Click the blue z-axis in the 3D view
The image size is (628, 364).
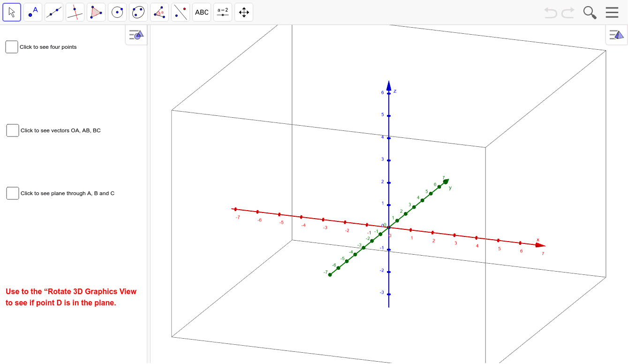click(388, 141)
